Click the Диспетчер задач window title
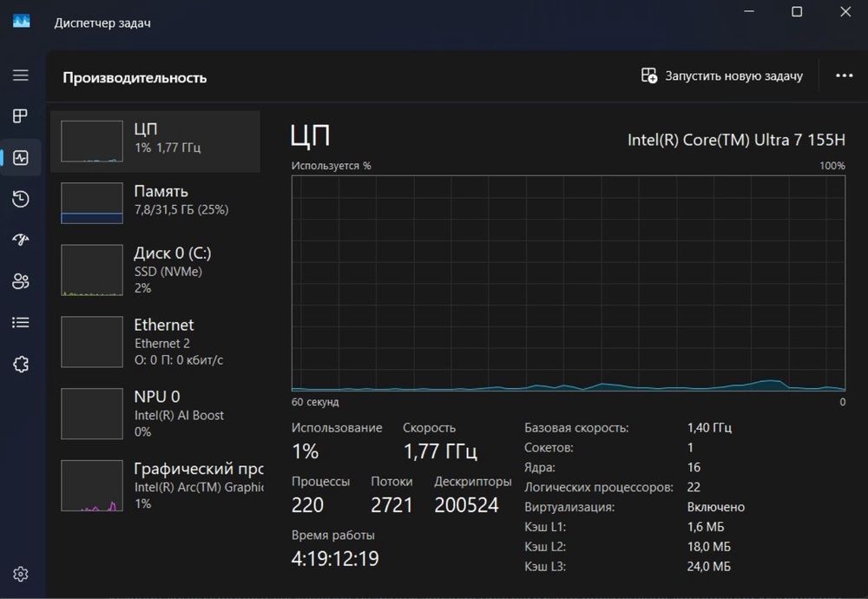Screen dimensions: 868x599 [x=102, y=23]
